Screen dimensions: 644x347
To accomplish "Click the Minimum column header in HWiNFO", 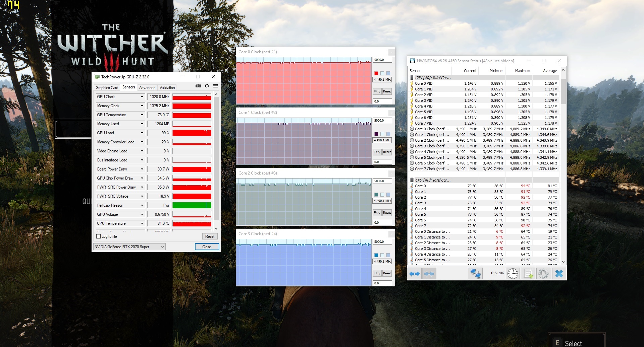I will [492, 71].
